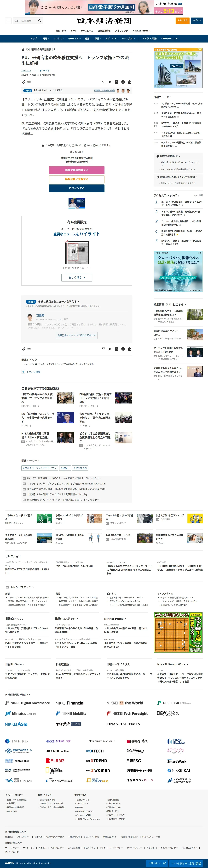This screenshot has width=208, height=868.
Task: Click bottom share/export icon
Action: click(x=130, y=349)
